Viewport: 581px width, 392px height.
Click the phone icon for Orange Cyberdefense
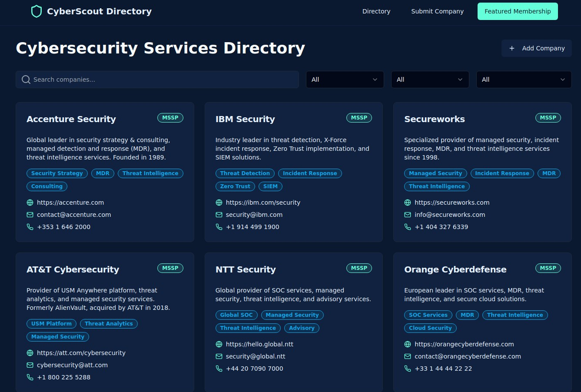coord(408,369)
